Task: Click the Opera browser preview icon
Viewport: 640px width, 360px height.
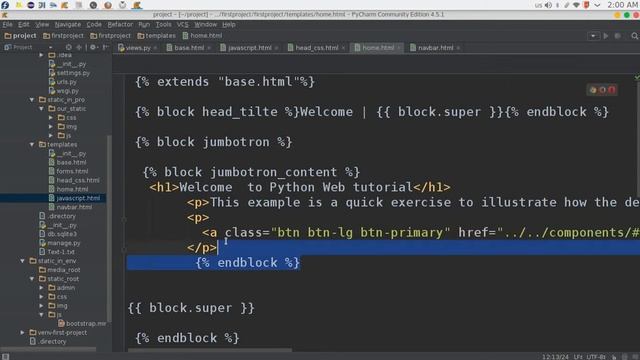Action: (612, 90)
